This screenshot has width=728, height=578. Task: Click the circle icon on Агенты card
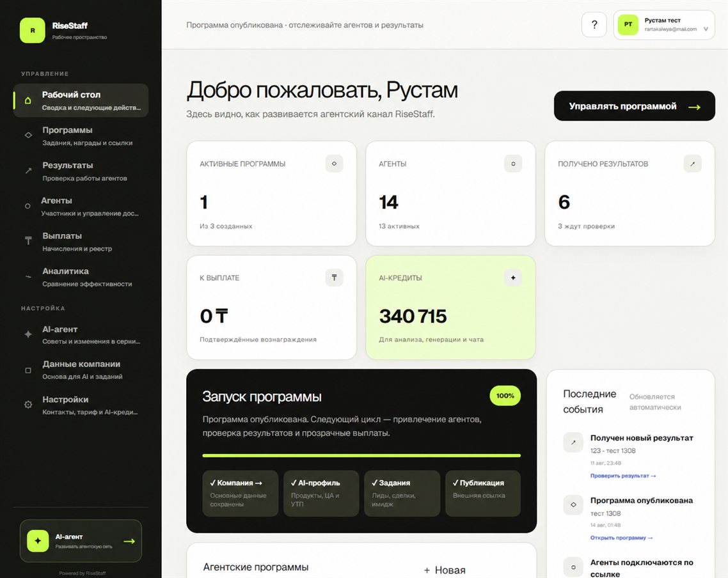click(x=513, y=163)
